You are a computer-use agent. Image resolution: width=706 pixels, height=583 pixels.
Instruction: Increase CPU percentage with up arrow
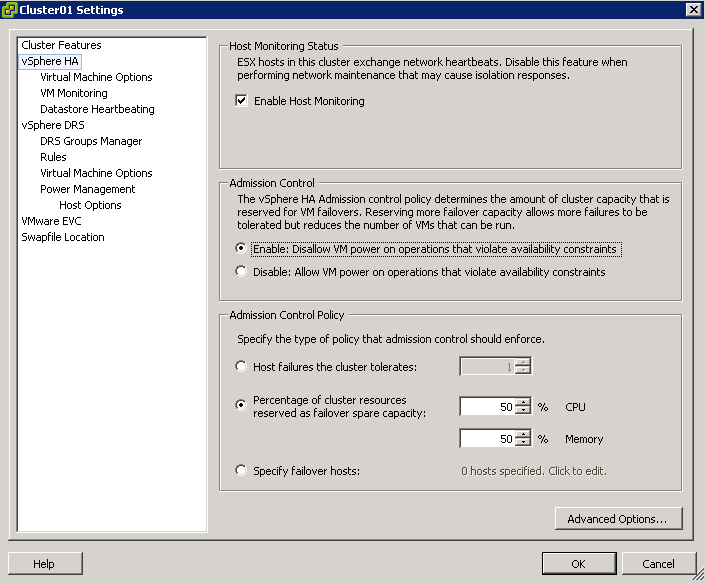tap(523, 402)
